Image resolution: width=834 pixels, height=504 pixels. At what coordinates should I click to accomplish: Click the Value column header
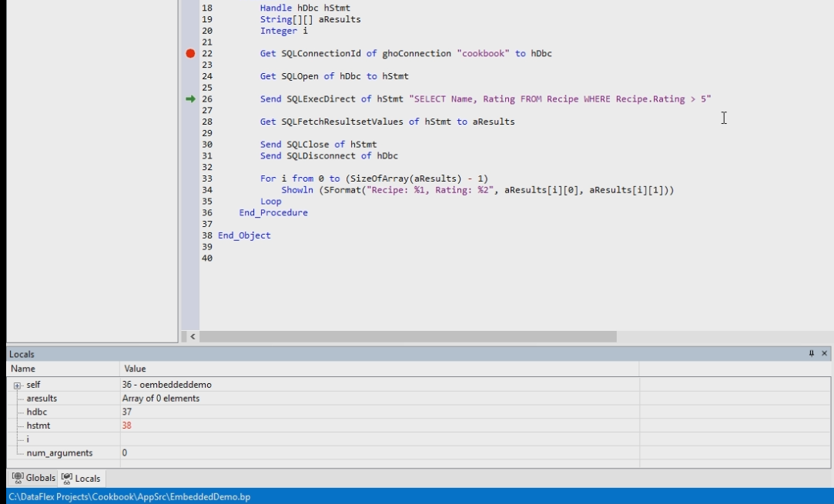pyautogui.click(x=135, y=369)
